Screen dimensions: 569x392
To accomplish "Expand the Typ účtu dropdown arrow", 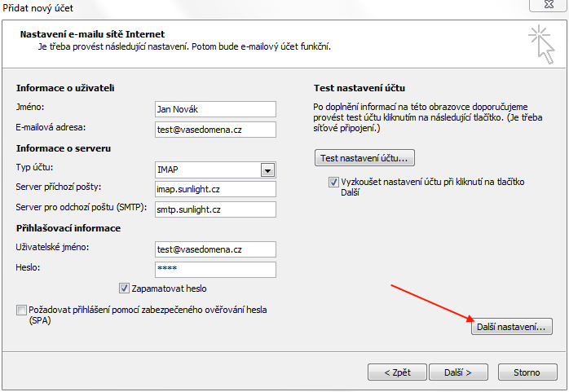I will pos(268,170).
